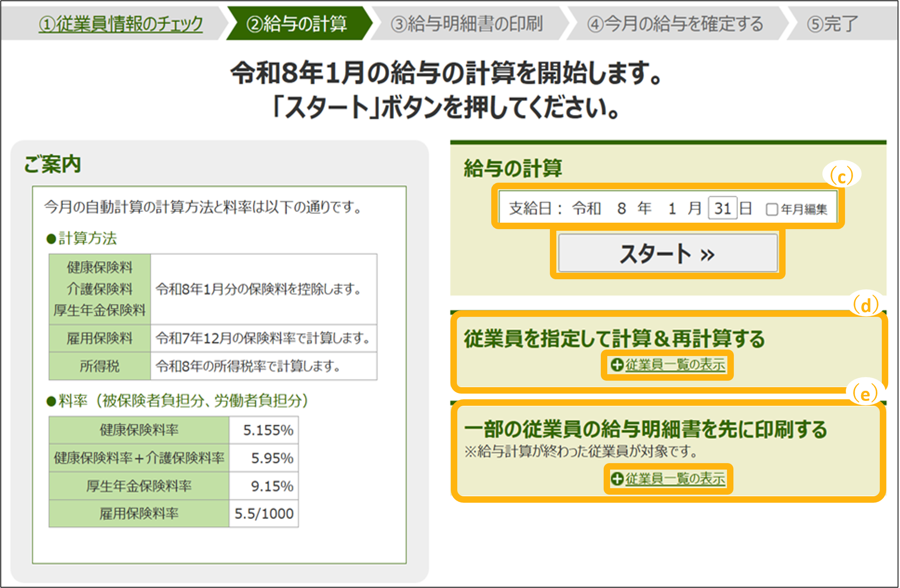
Task: Click the 31 day input field
Action: coord(723,209)
